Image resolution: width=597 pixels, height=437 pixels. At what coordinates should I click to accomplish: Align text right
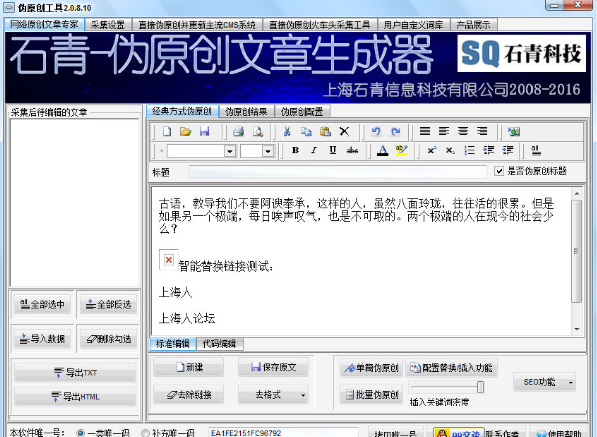coord(482,132)
